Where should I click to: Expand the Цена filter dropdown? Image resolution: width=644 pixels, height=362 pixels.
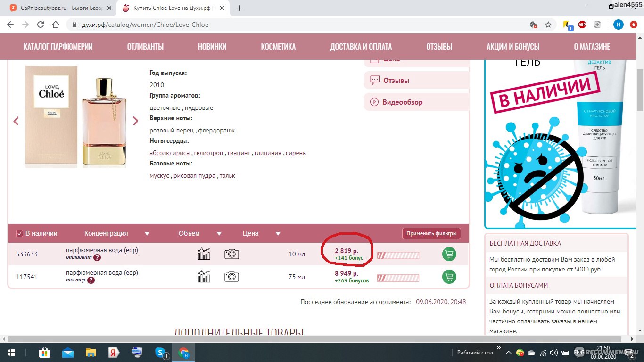(278, 233)
